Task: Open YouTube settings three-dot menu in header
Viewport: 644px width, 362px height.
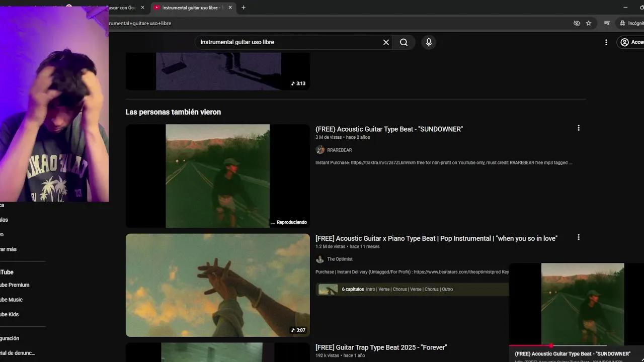Action: (x=606, y=42)
